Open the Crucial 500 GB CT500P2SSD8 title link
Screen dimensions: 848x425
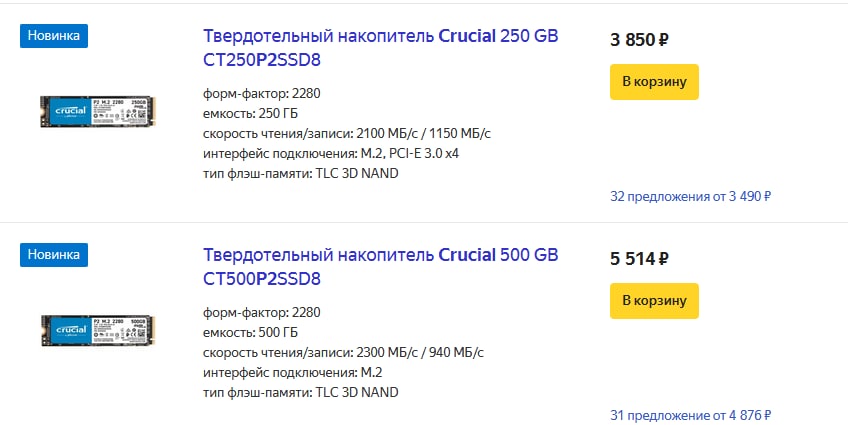click(x=380, y=267)
